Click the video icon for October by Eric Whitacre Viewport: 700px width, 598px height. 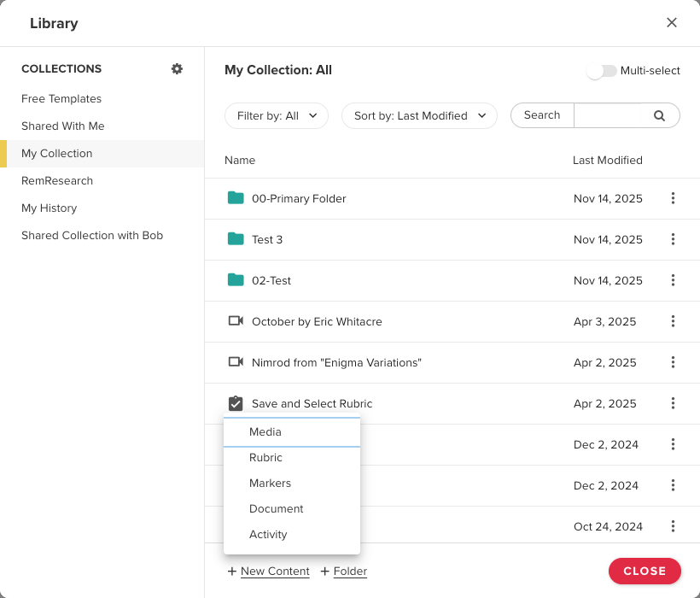(x=236, y=321)
